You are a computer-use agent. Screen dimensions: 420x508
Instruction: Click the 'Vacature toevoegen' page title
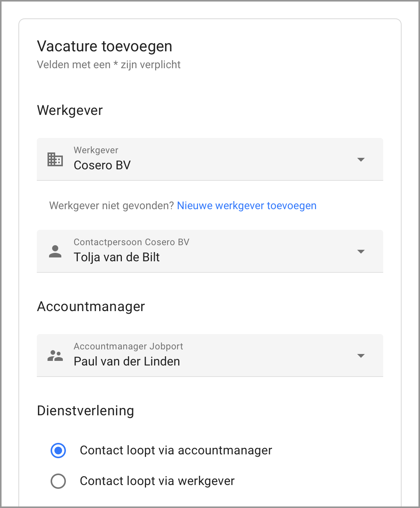(105, 46)
